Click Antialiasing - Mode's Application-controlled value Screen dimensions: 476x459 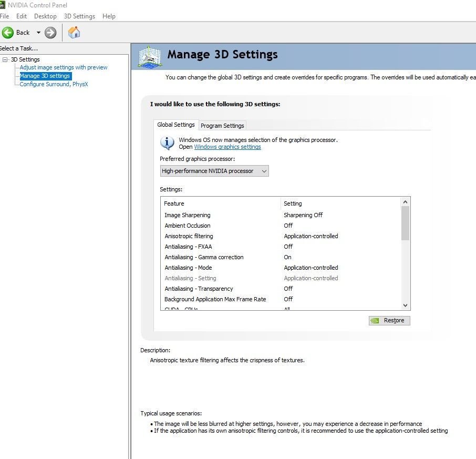(311, 268)
